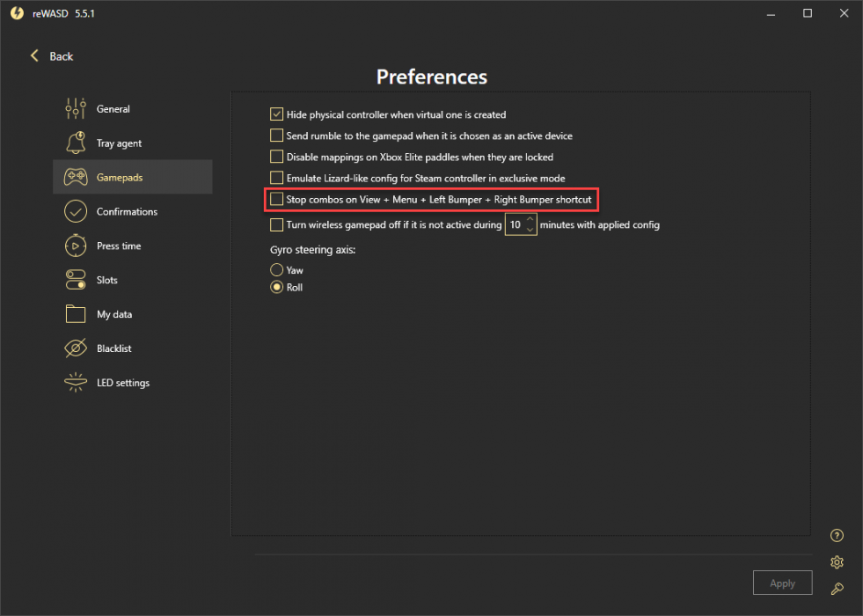This screenshot has height=616, width=863.
Task: Increase inactive minutes with up arrow
Action: (530, 219)
